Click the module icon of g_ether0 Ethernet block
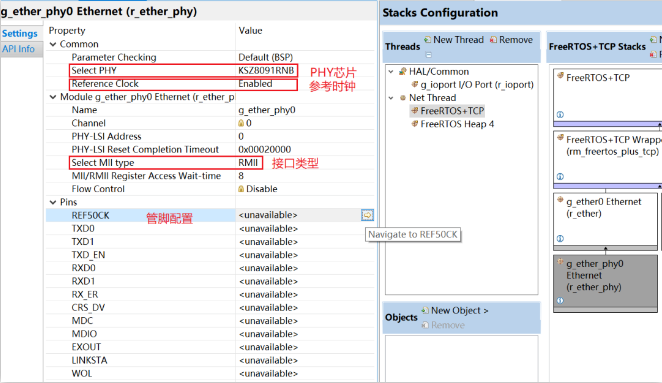Viewport: 662px width, 383px height. click(561, 200)
